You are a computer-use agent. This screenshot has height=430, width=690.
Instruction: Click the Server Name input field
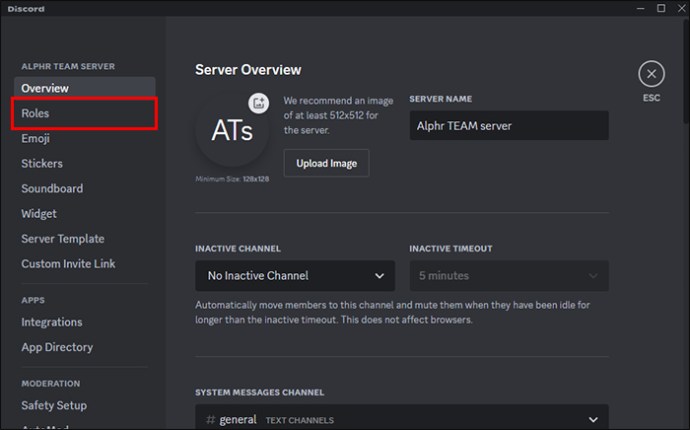coord(509,126)
